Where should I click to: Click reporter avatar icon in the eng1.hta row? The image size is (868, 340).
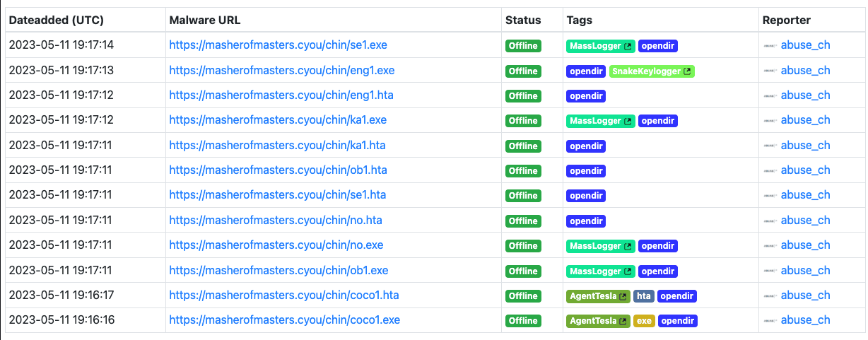coord(770,96)
